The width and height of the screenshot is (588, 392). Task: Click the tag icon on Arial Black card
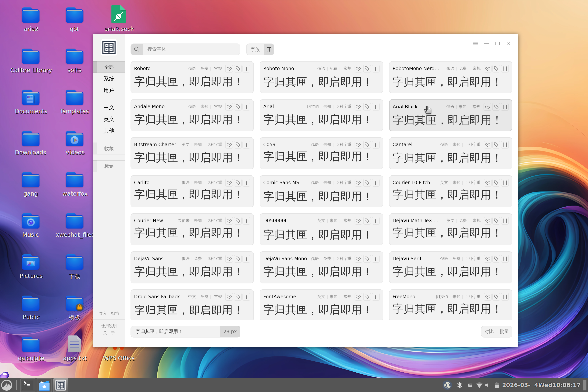point(496,107)
